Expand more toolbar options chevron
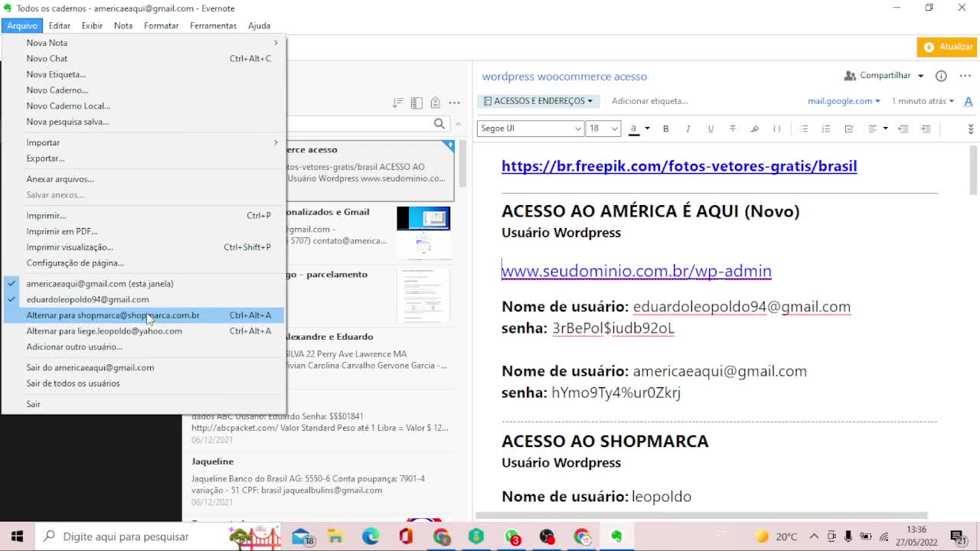Image resolution: width=980 pixels, height=551 pixels. click(x=971, y=129)
